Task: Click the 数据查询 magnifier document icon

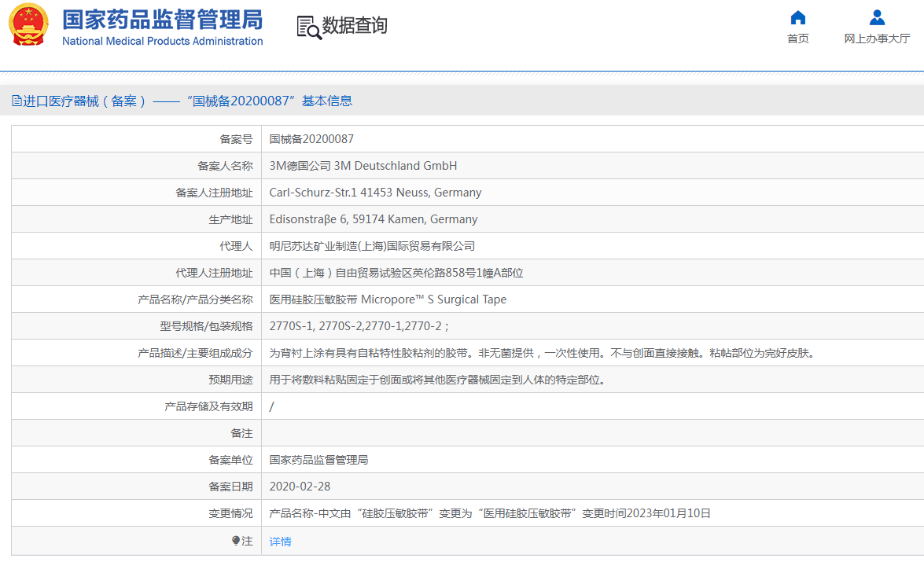Action: 308,27
